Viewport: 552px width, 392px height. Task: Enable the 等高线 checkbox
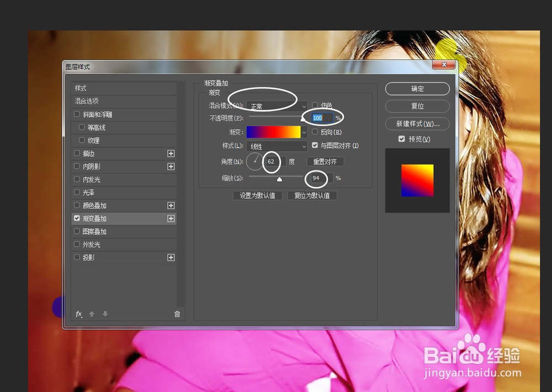point(82,127)
